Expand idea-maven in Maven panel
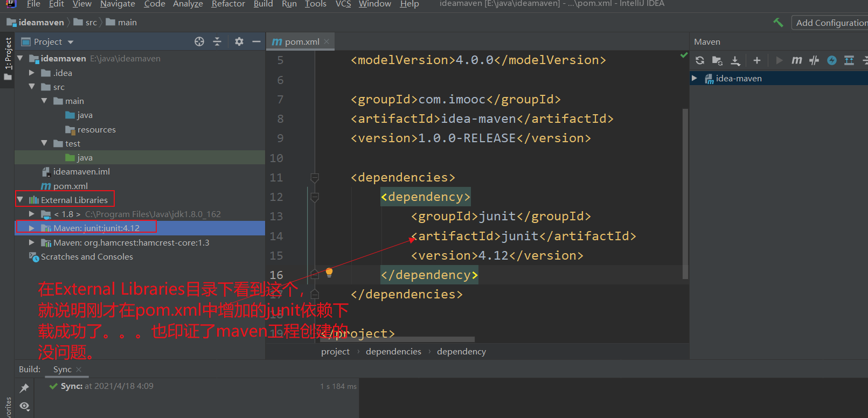The width and height of the screenshot is (868, 418). coord(695,79)
